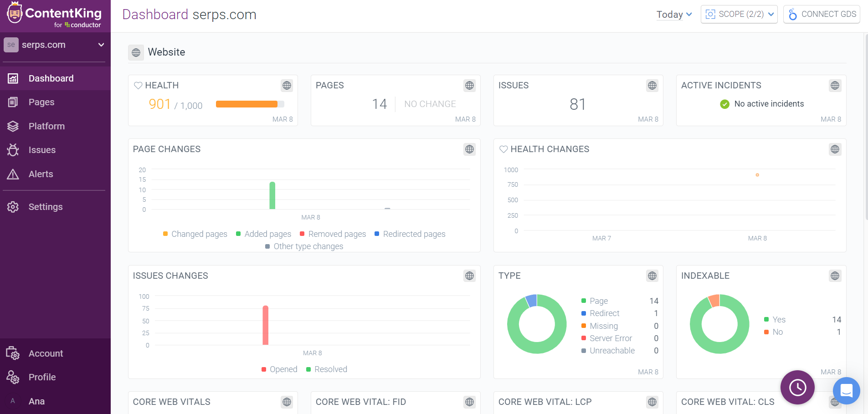
Task: Click globe icon on Core Web Vital FID card
Action: [x=469, y=402]
